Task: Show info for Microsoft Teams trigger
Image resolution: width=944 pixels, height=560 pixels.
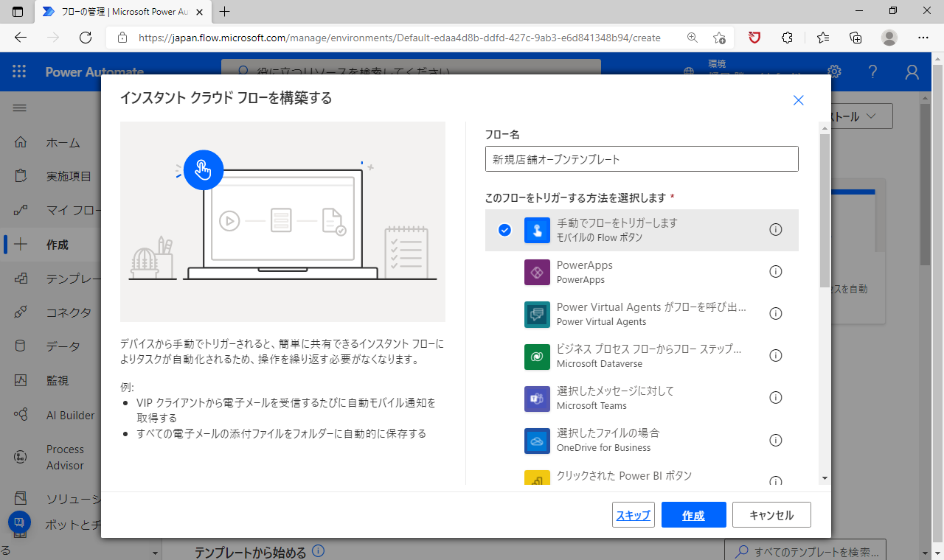Action: (x=775, y=397)
